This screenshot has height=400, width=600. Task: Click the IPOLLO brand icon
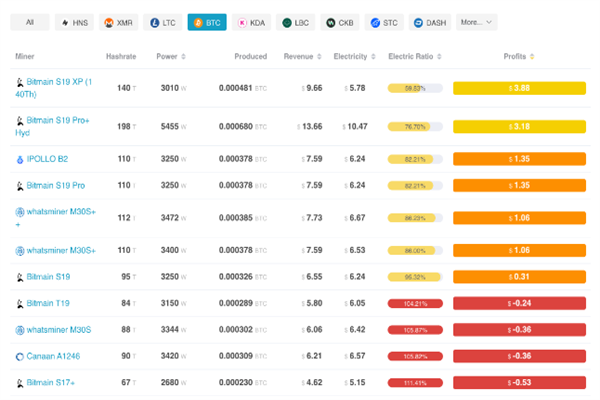pyautogui.click(x=20, y=160)
